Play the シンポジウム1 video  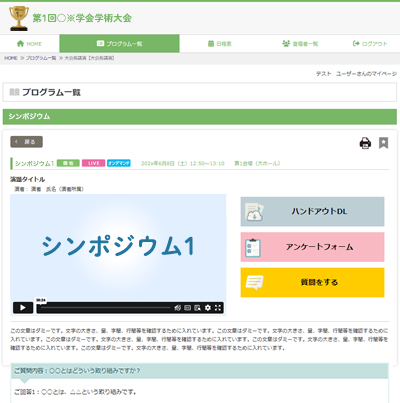[23, 308]
